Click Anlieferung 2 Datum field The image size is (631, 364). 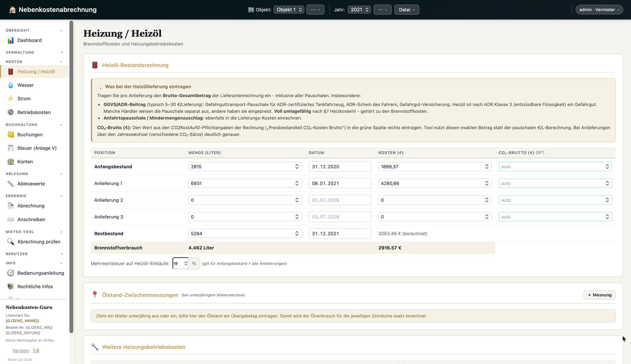340,200
